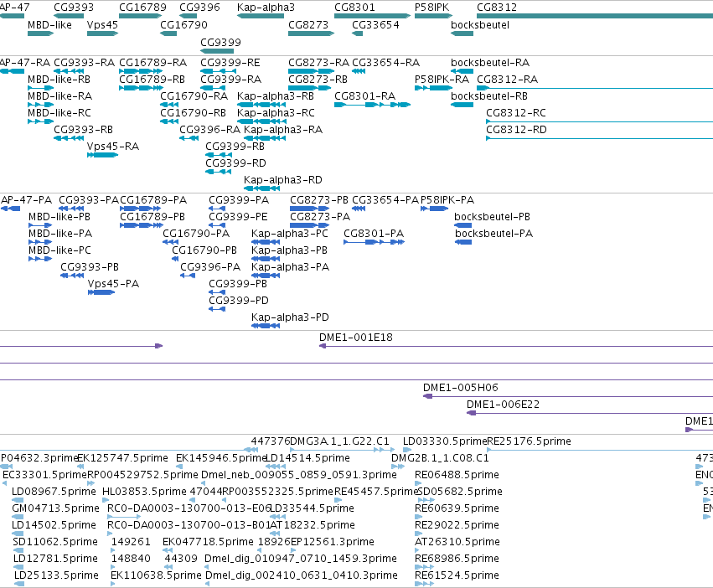This screenshot has width=713, height=588.
Task: Click the Kap-alpha3 gene label
Action: [266, 8]
